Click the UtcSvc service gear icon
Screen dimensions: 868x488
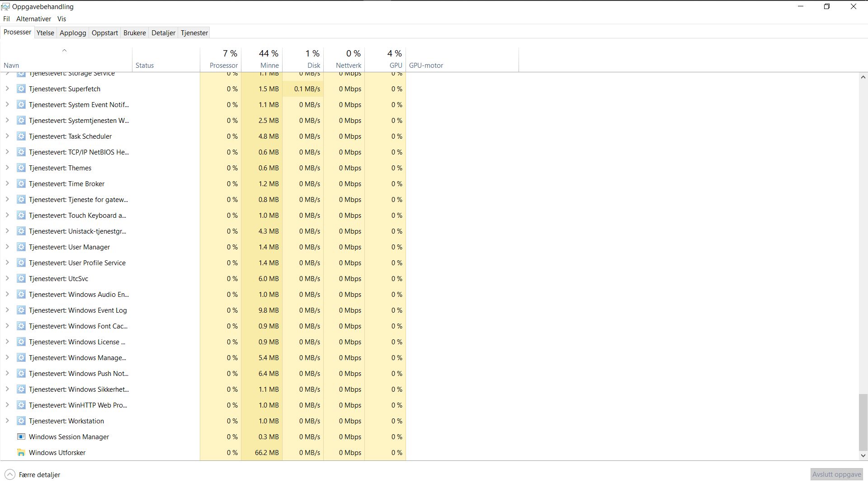21,279
